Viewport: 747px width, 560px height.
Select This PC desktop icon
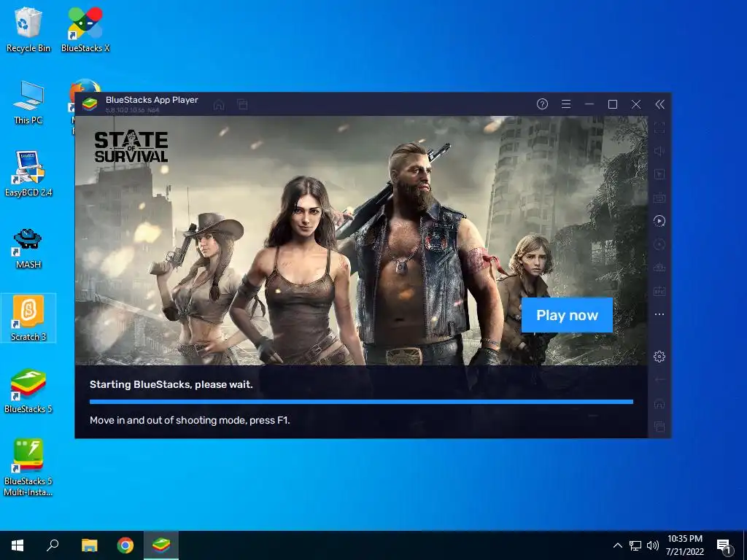[28, 102]
